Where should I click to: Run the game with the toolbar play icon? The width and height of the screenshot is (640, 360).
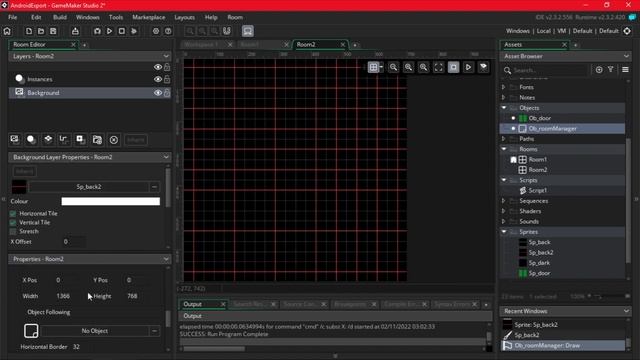109,31
